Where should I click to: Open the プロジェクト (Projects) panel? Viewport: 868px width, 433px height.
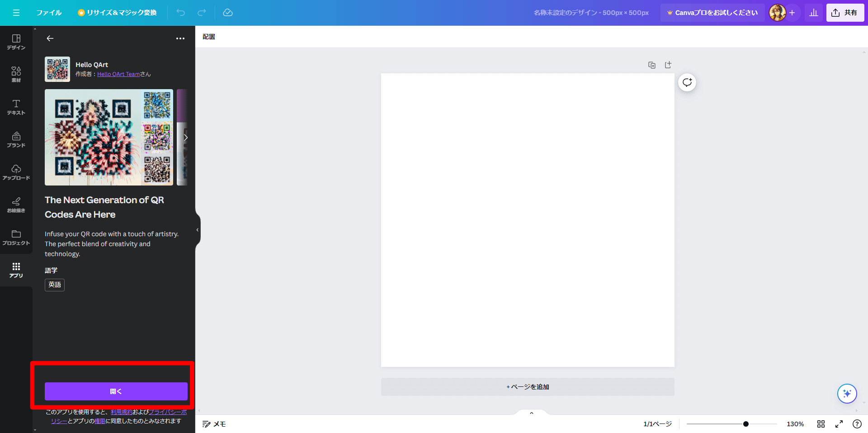tap(16, 238)
